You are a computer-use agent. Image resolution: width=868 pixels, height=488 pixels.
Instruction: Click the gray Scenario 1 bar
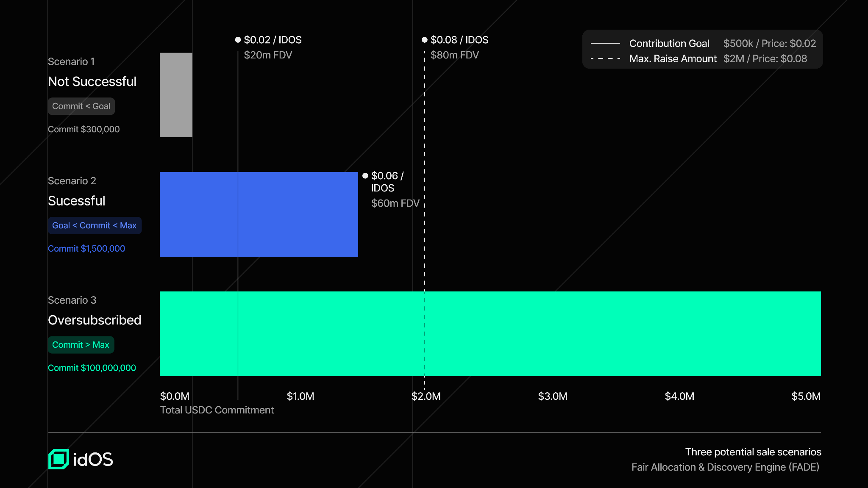pos(176,95)
